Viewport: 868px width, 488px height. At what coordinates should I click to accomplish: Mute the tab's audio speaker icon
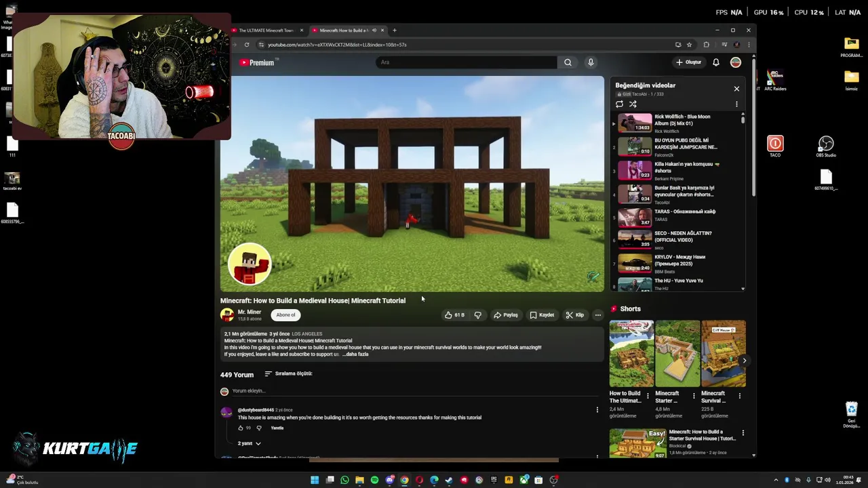(374, 30)
